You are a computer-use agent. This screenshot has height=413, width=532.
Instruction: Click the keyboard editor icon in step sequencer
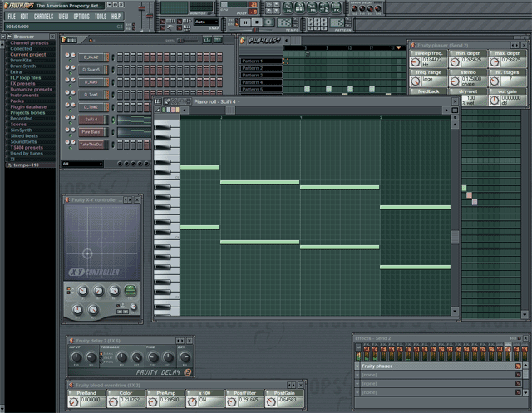(x=218, y=40)
